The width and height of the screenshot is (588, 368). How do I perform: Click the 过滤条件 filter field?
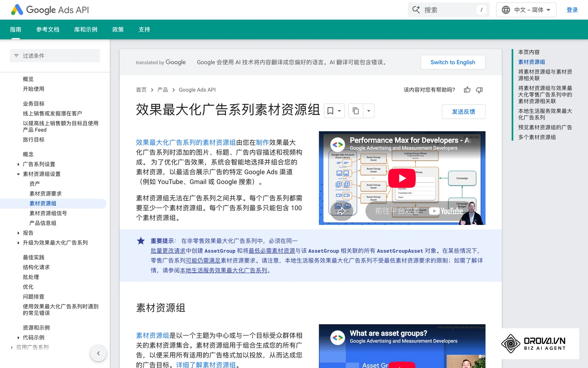55,56
